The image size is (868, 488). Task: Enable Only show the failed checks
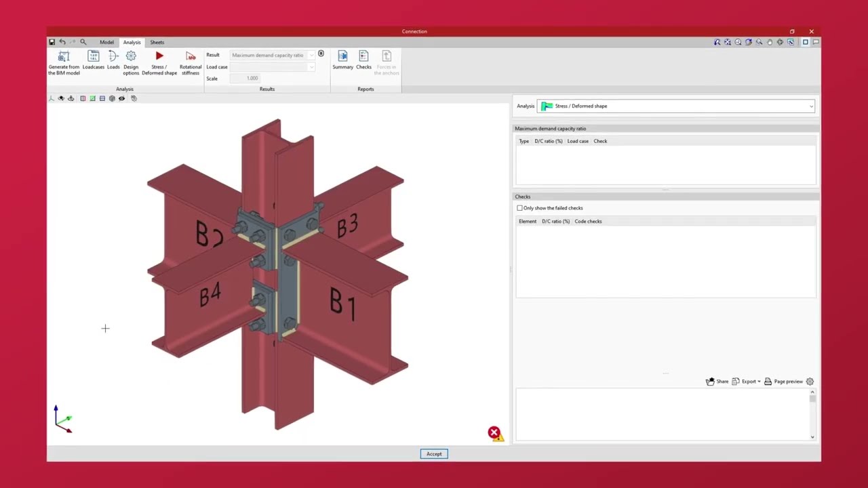[520, 208]
